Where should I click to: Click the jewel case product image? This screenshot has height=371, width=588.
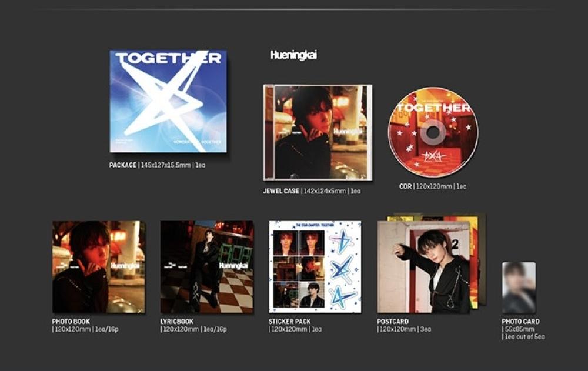[318, 132]
